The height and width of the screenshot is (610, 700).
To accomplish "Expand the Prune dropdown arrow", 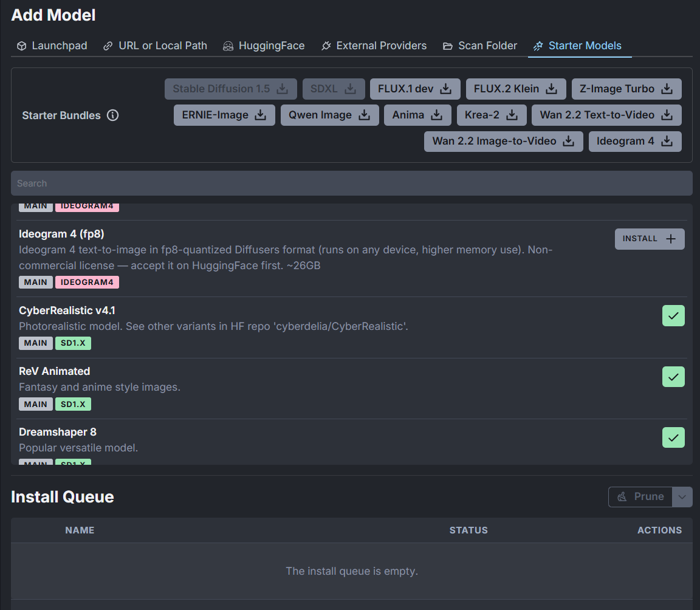I will [682, 496].
